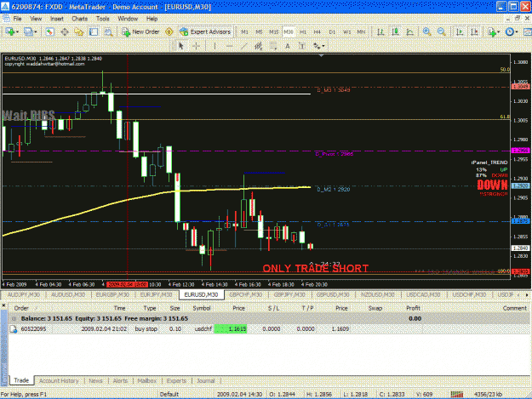This screenshot has width=532, height=399.
Task: Toggle Expert Advisors on or off
Action: 205,31
